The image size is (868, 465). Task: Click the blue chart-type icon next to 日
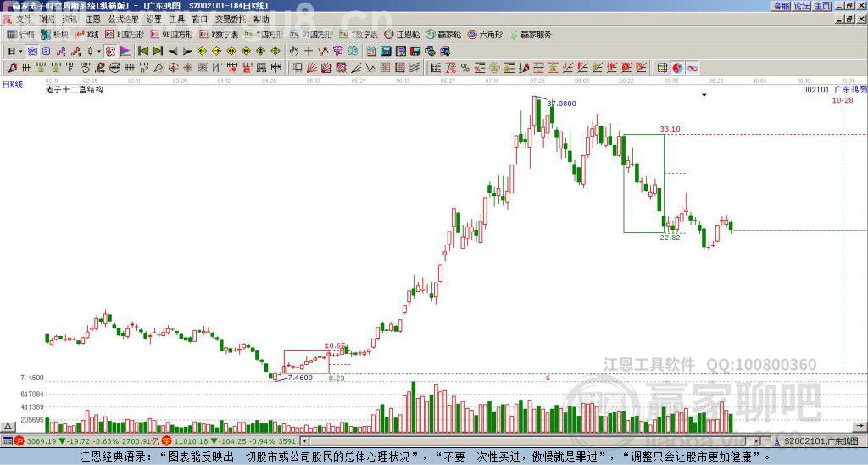pyautogui.click(x=32, y=52)
